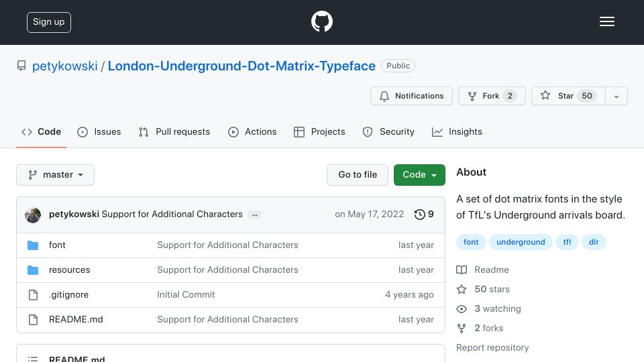This screenshot has height=362, width=644.
Task: Click the .gitignore '4 years ago' timestamp
Action: (x=409, y=295)
